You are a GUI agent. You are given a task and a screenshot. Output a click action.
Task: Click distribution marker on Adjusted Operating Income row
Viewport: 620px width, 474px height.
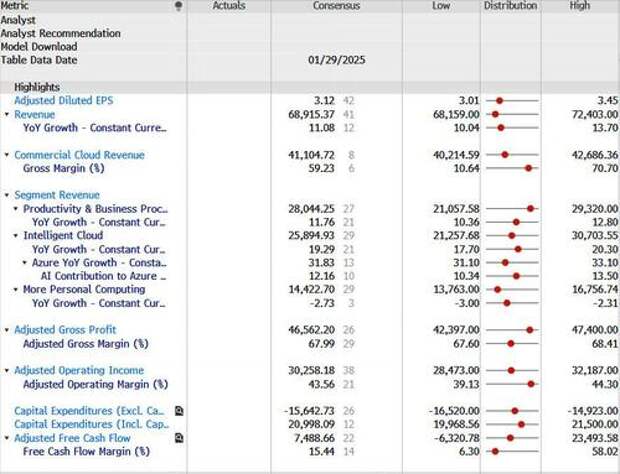pos(511,371)
